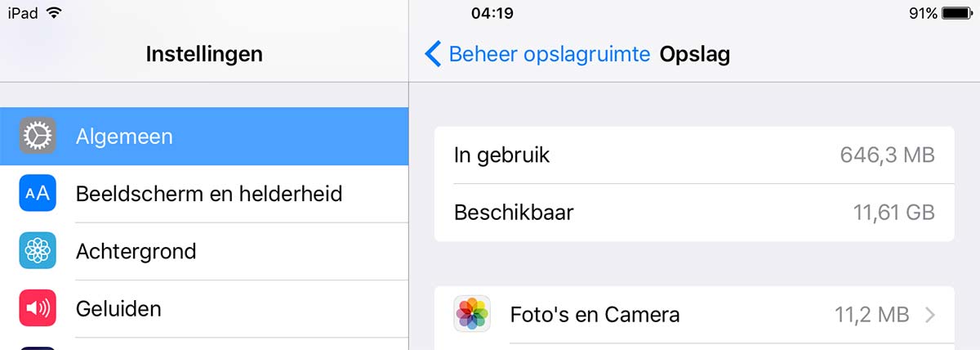980x350 pixels.
Task: Tap the Beeldscherm en helderheid AA icon
Action: (38, 194)
